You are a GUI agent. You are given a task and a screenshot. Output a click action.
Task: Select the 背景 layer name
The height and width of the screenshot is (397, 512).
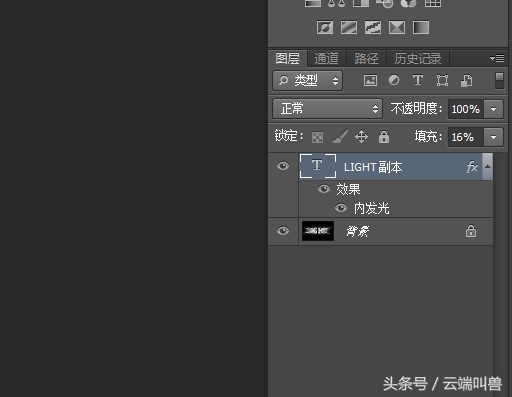click(x=358, y=231)
